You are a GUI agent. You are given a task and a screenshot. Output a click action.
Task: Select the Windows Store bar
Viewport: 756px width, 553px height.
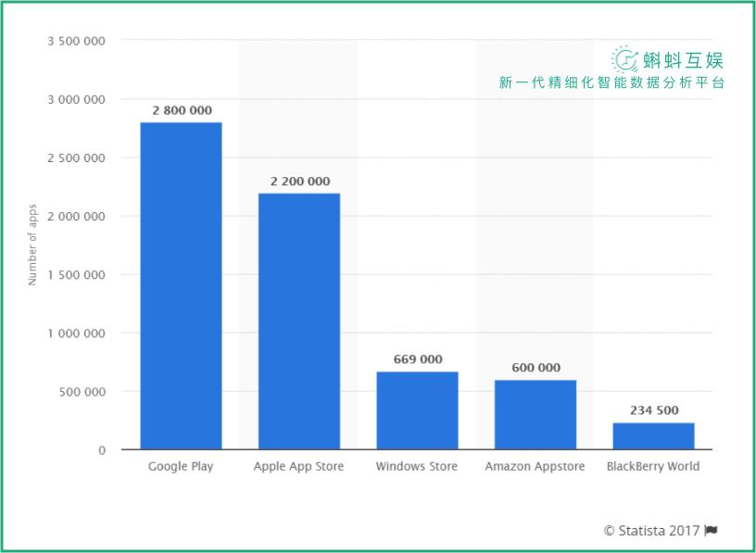417,410
